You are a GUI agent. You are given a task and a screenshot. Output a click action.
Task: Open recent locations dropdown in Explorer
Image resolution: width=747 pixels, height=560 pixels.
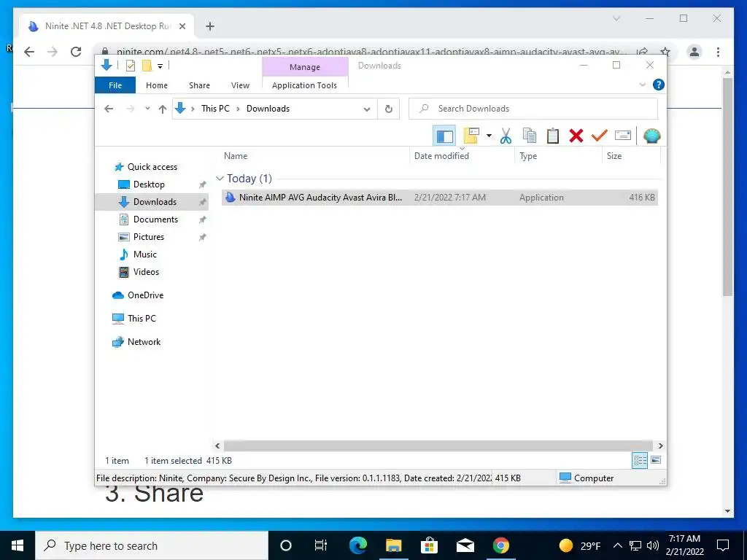(147, 109)
